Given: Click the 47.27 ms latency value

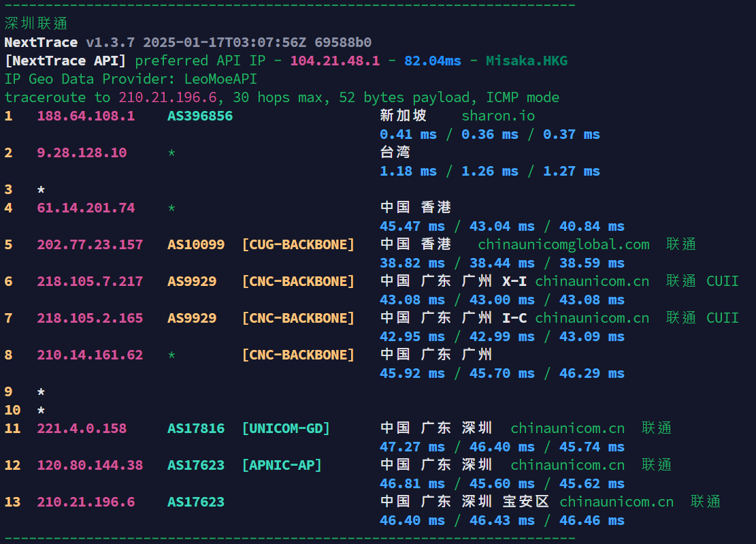Looking at the screenshot, I should point(412,447).
